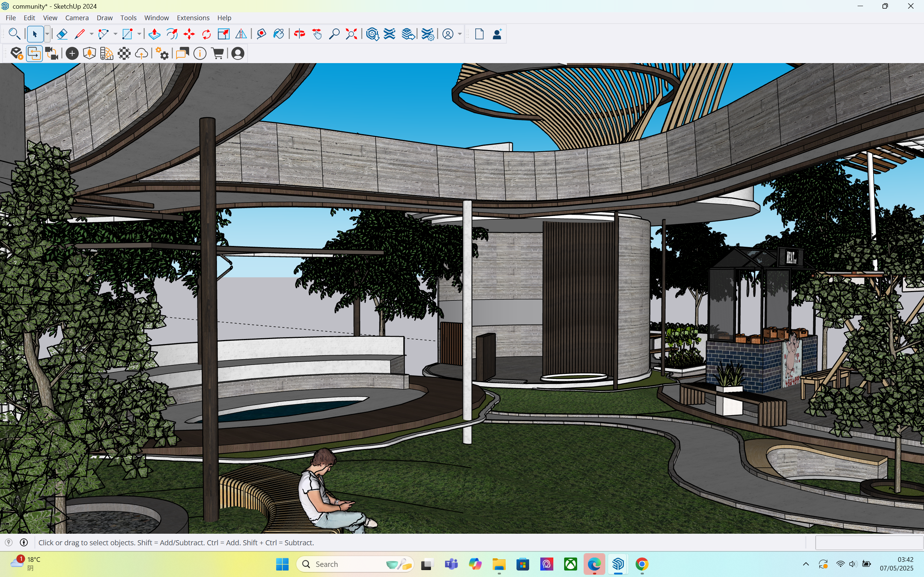The image size is (924, 577).
Task: Open File Explorer from the taskbar
Action: 499,564
